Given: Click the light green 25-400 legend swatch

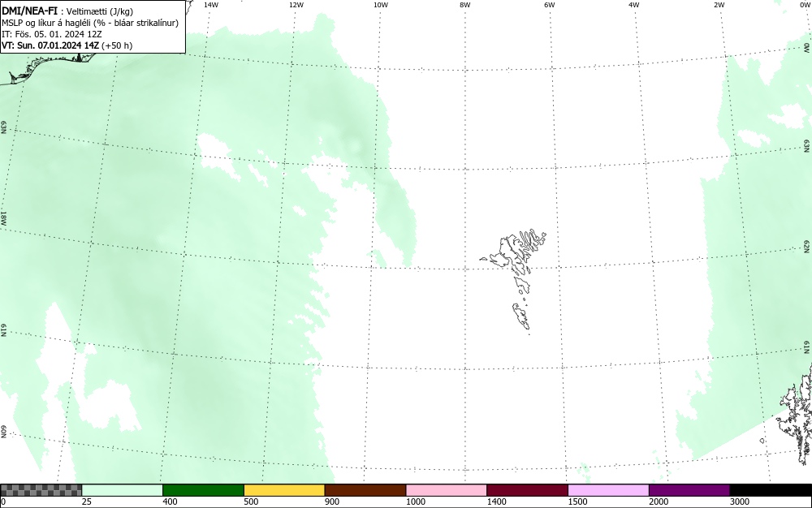Looking at the screenshot, I should coord(123,490).
